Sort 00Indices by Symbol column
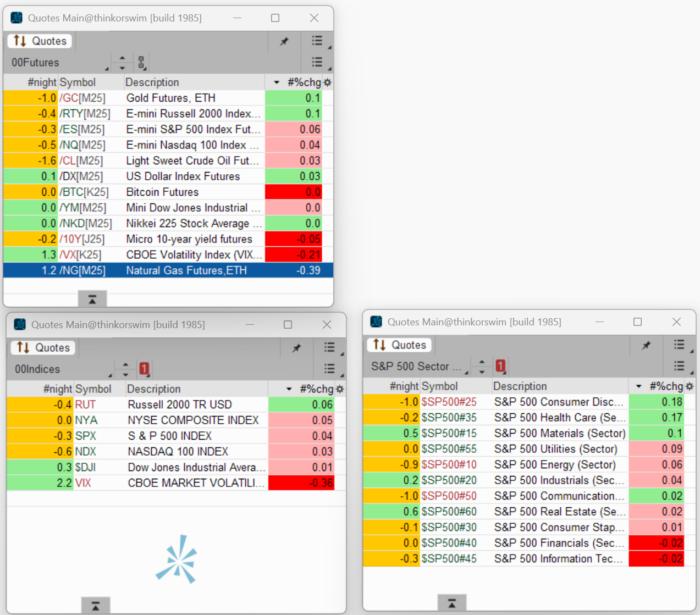This screenshot has height=615, width=700. click(100, 389)
